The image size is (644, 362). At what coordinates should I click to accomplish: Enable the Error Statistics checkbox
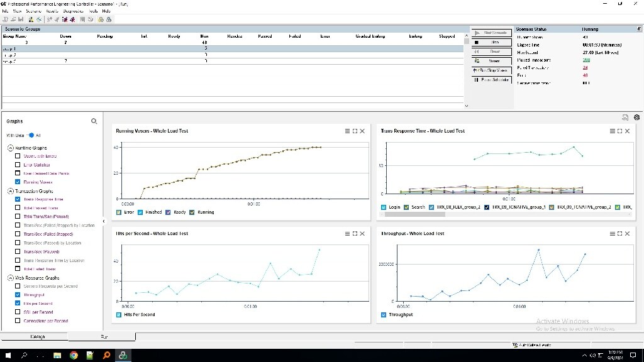pos(18,165)
